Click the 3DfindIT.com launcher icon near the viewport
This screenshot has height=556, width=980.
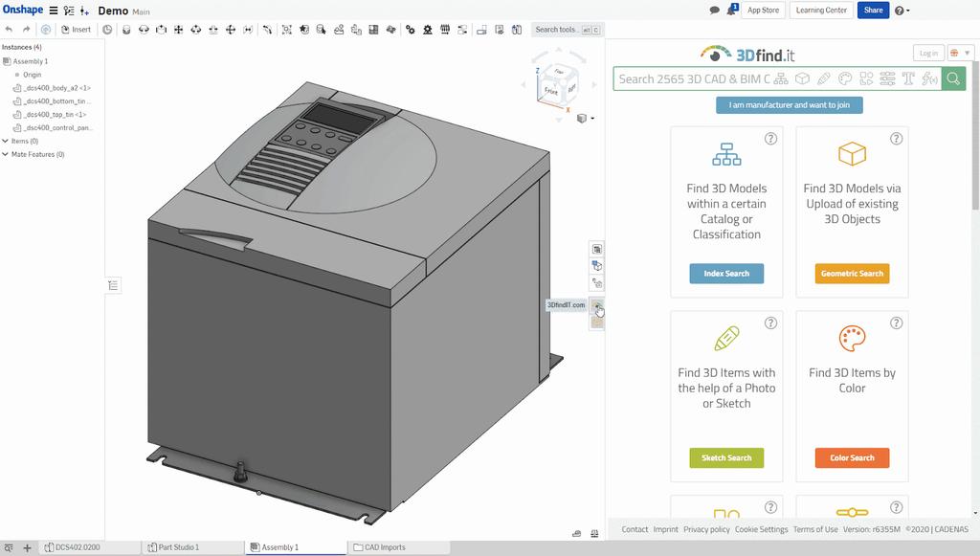pyautogui.click(x=598, y=308)
